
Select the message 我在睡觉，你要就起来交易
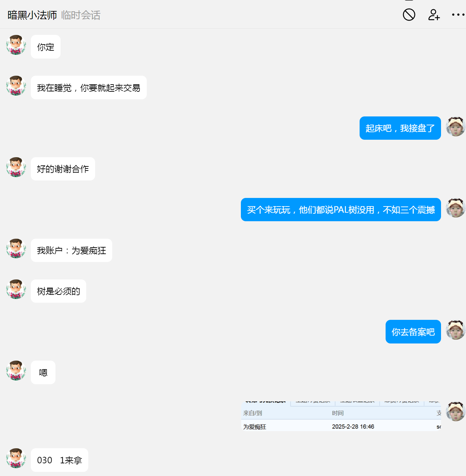(89, 88)
